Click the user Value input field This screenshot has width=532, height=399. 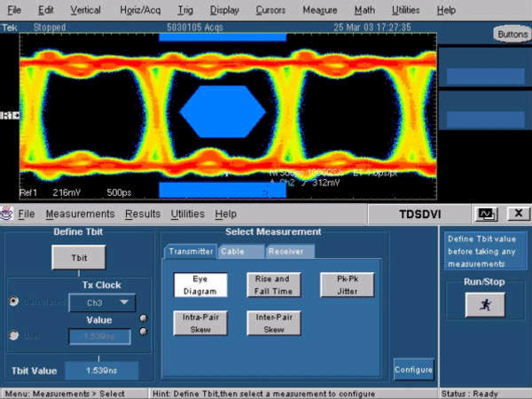[x=99, y=337]
